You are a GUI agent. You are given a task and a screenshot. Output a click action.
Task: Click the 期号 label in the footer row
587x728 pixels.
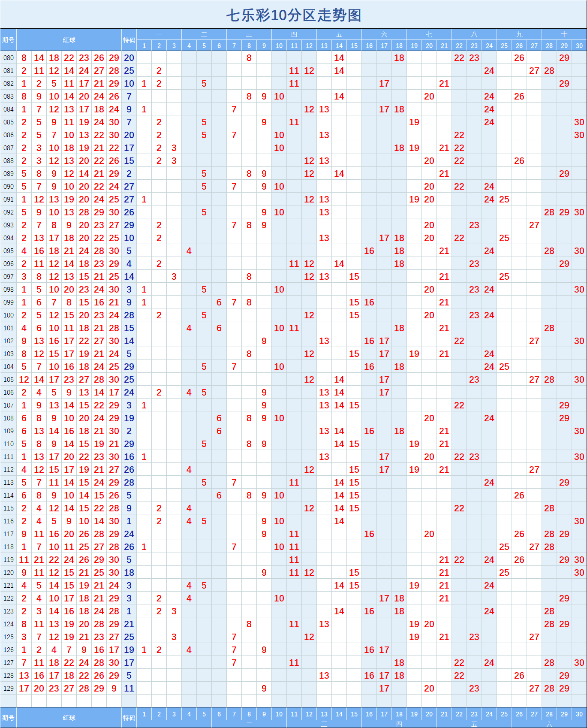(x=8, y=718)
